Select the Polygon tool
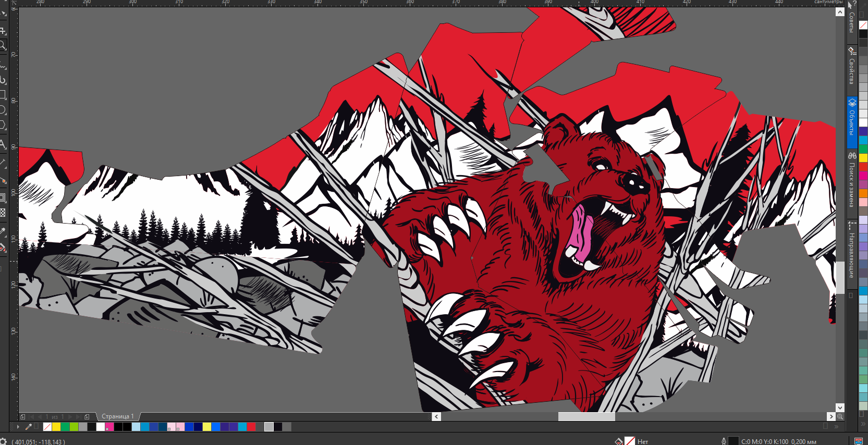Image resolution: width=868 pixels, height=445 pixels. point(3,125)
